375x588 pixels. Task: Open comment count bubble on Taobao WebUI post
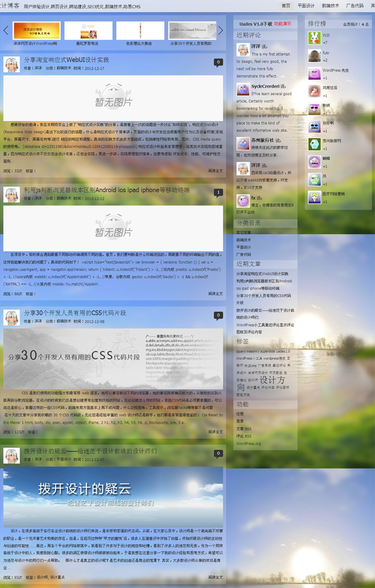[x=218, y=62]
